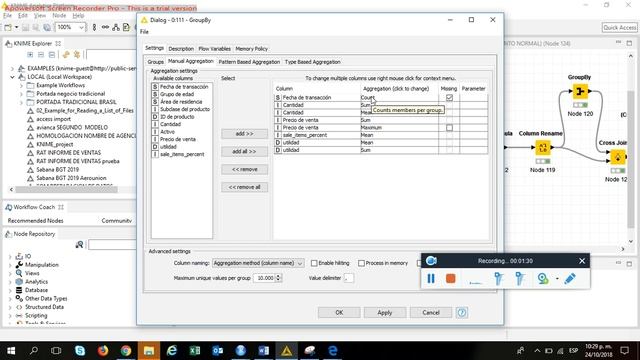Open Skype from the taskbar

[x=80, y=351]
